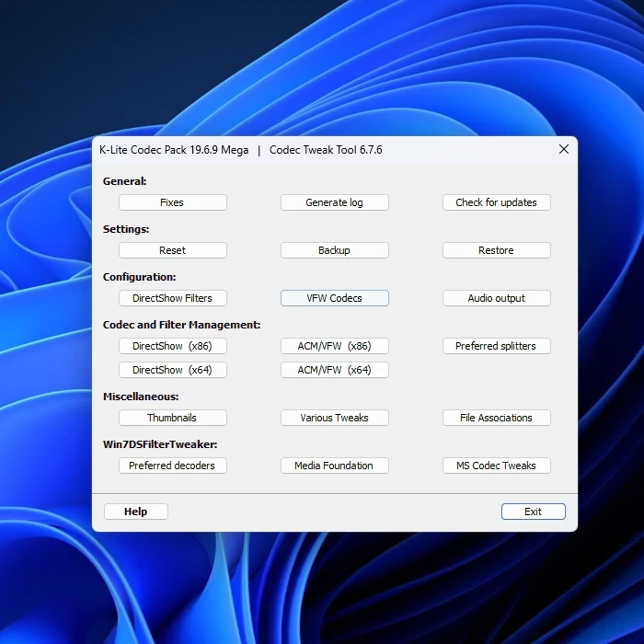
Task: Click the Generate log button
Action: pos(334,202)
